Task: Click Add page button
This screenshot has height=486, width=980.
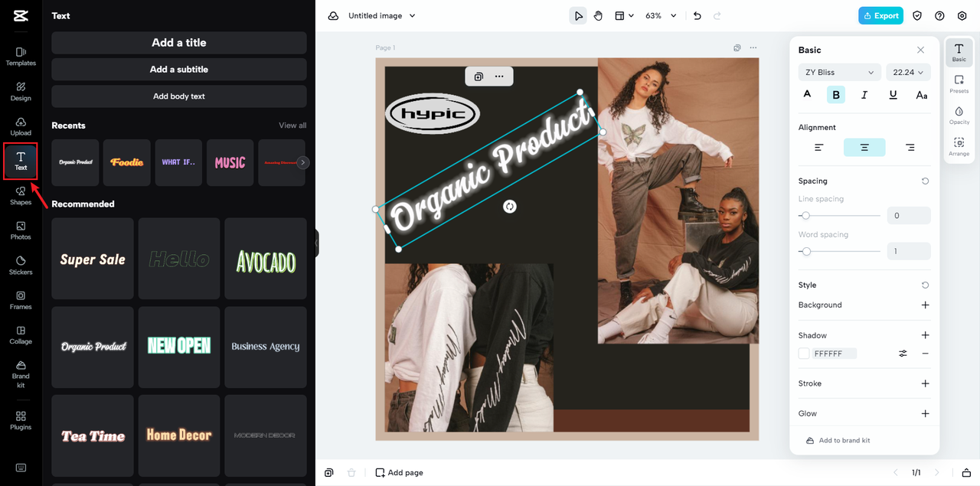Action: [x=399, y=472]
